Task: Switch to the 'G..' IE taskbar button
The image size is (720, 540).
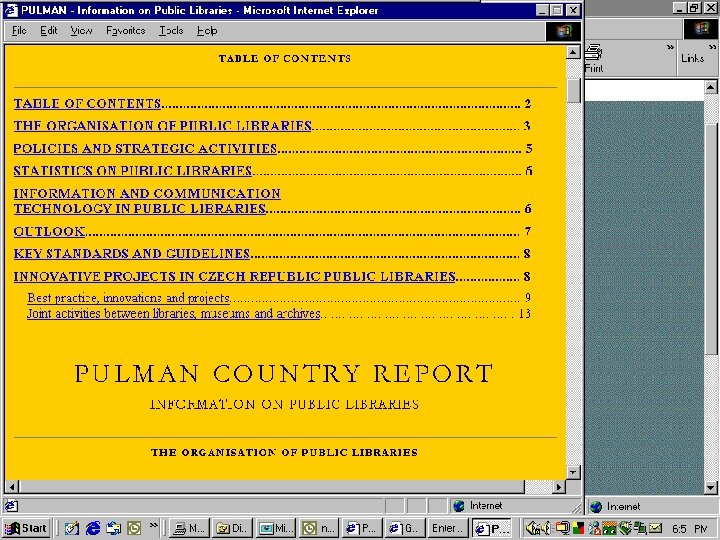Action: click(405, 529)
